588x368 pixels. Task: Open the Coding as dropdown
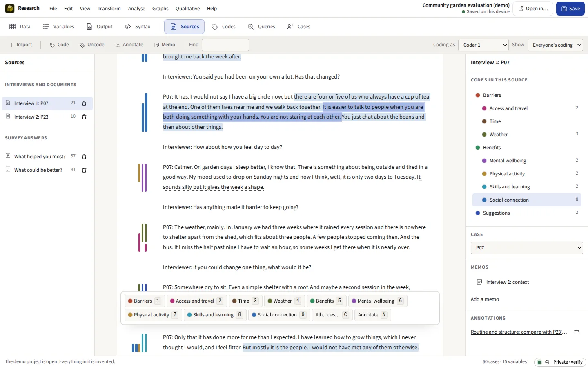483,45
